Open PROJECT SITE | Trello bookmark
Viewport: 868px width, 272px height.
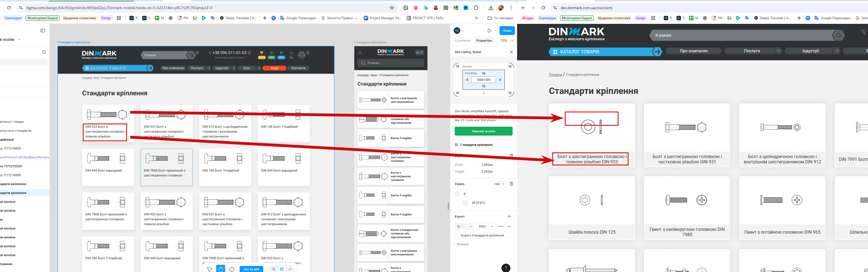pyautogui.click(x=425, y=18)
